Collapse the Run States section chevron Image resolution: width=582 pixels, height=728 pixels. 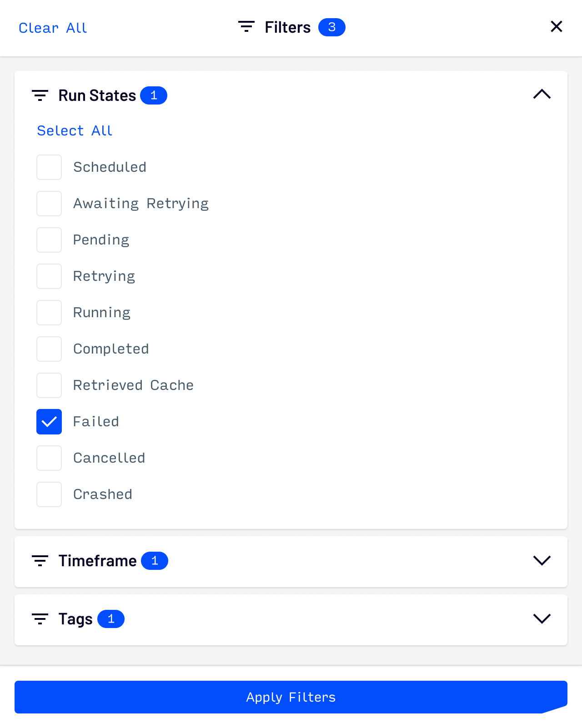point(542,95)
